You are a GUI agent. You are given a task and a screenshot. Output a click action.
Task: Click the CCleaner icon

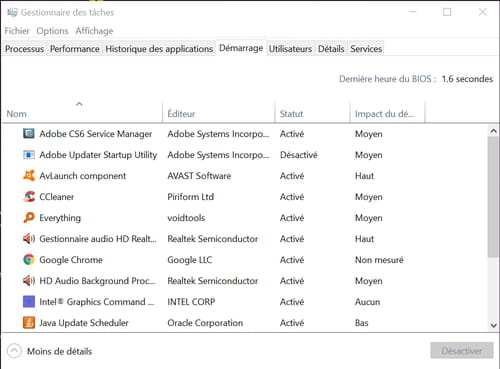coord(29,197)
